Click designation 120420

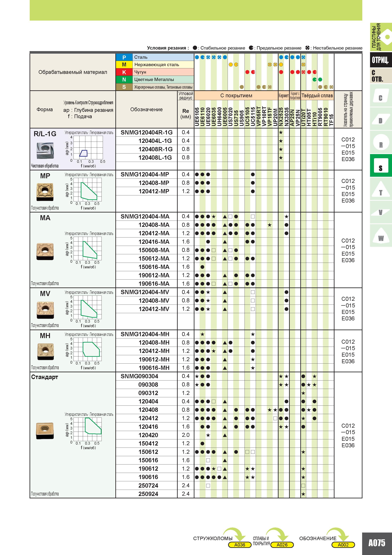click(148, 435)
